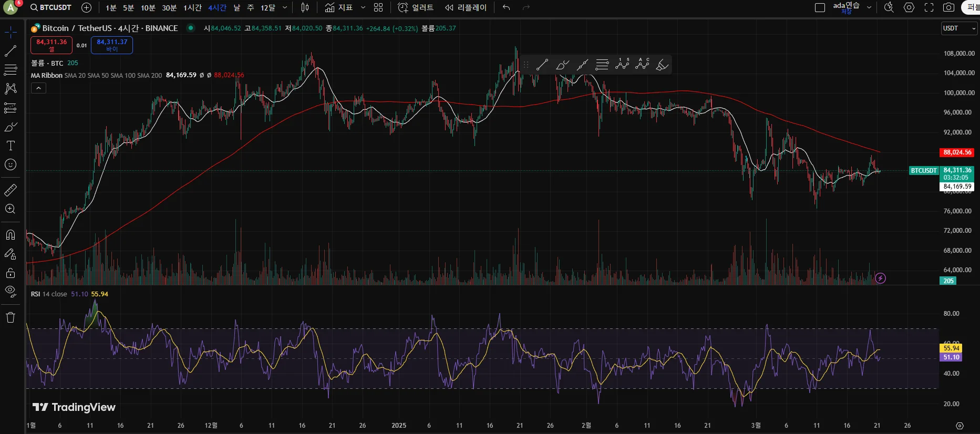
Task: Open the USDT currency dropdown
Action: click(959, 28)
